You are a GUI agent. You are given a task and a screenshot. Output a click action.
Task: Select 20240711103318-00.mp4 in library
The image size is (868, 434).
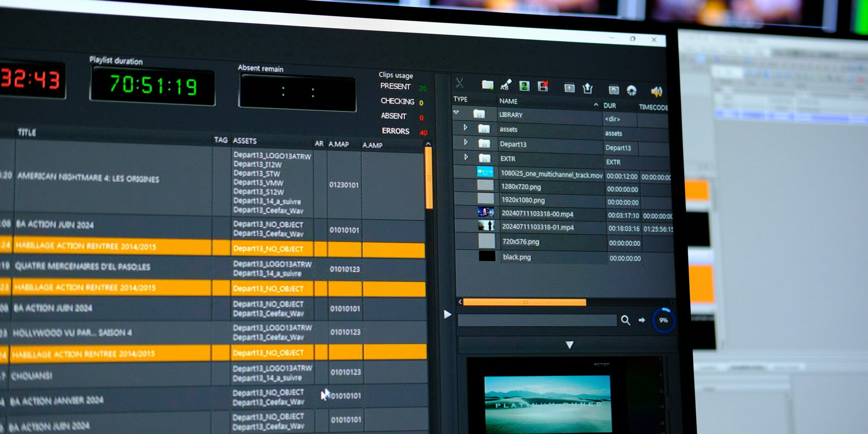pyautogui.click(x=537, y=214)
